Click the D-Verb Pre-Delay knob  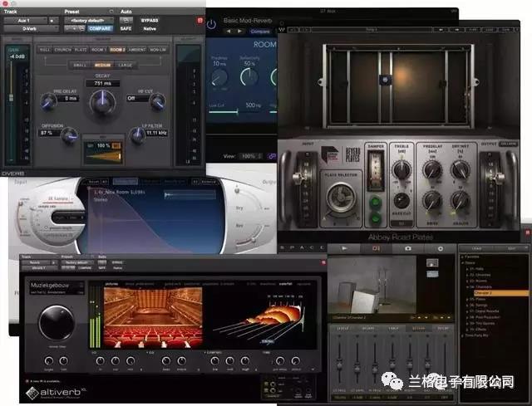point(49,101)
